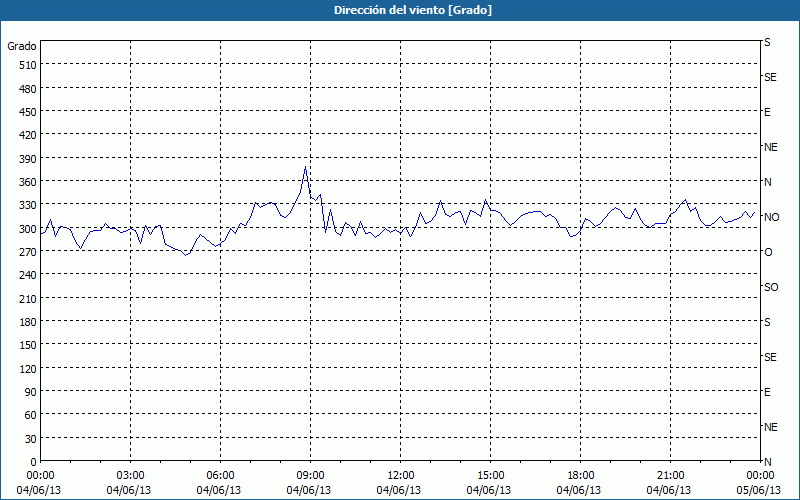Image resolution: width=800 pixels, height=500 pixels.
Task: Click the "O" compass direction label
Action: tap(768, 252)
